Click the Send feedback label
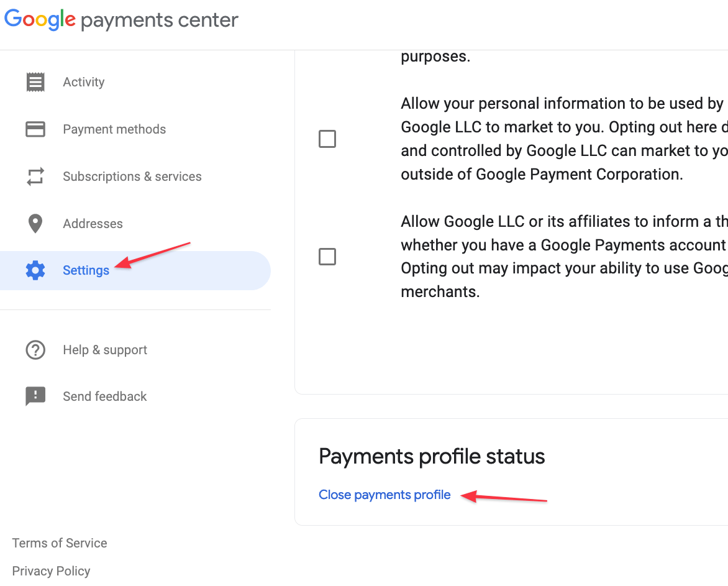 pos(105,396)
